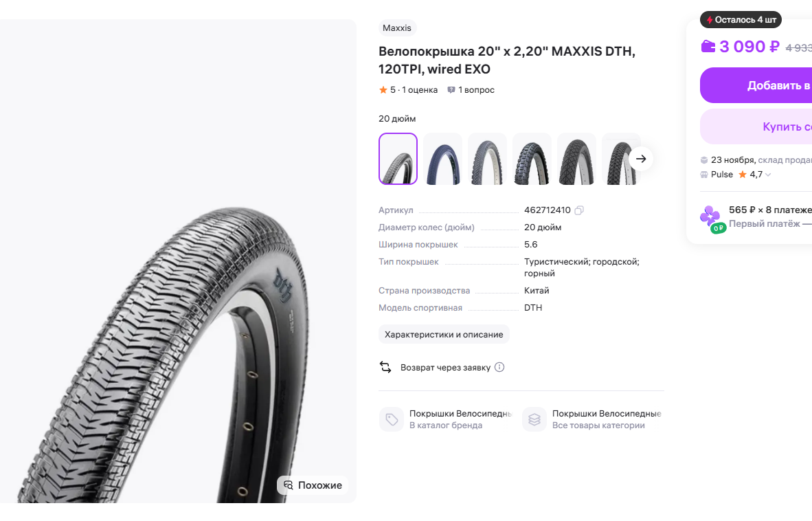Select the Maxxis brand chip

396,27
